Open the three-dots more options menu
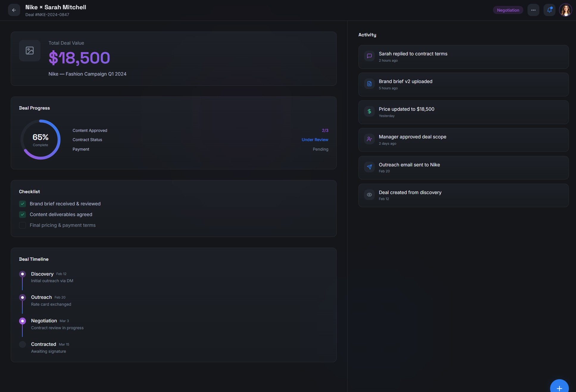The height and width of the screenshot is (392, 576). pos(533,10)
